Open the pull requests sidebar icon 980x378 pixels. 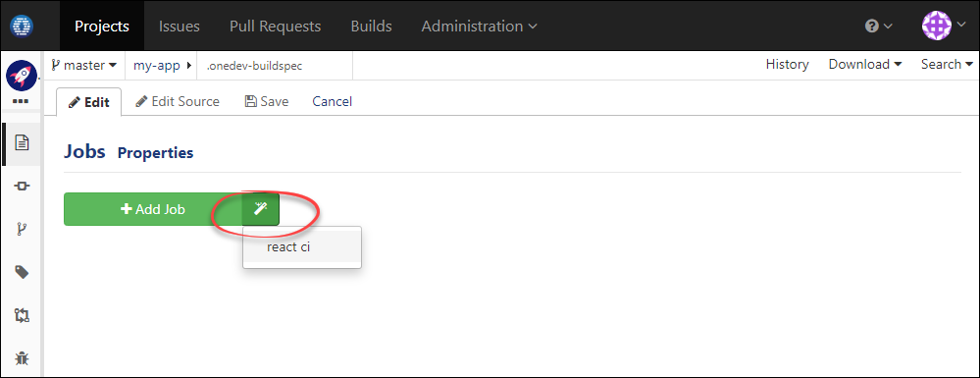(x=22, y=315)
